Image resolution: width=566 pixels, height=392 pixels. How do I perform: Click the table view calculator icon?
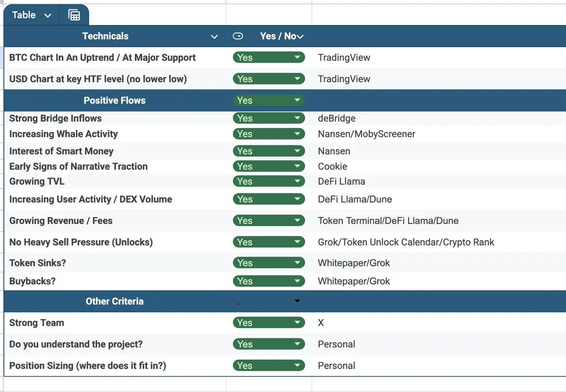pyautogui.click(x=74, y=15)
